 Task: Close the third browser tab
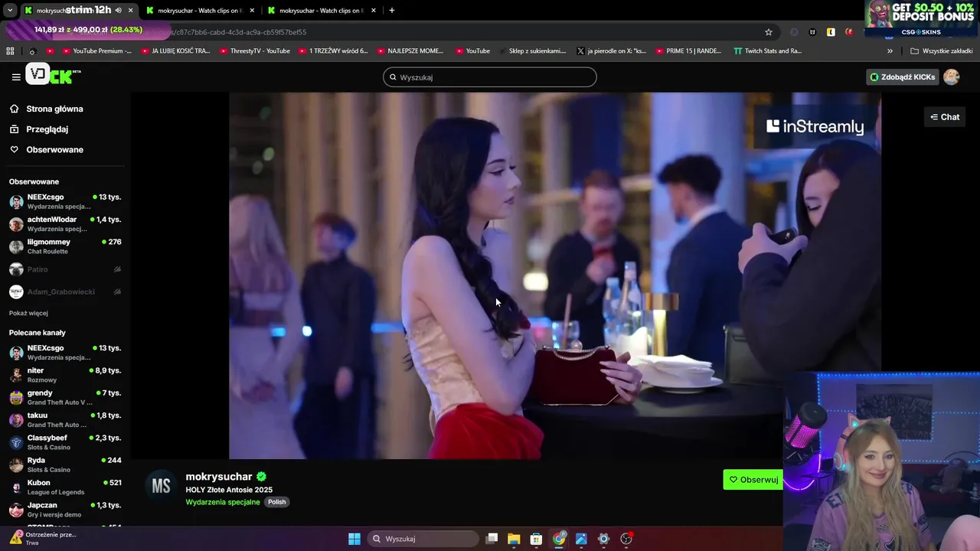click(374, 11)
